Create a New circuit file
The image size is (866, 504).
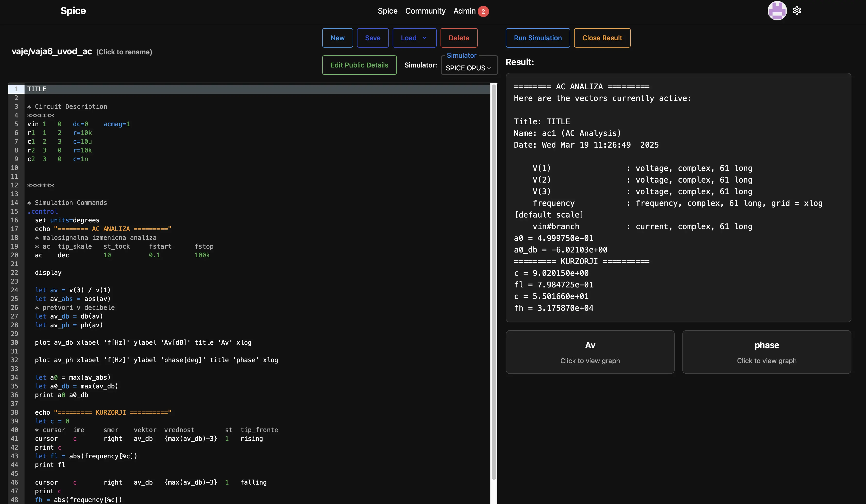(x=337, y=38)
